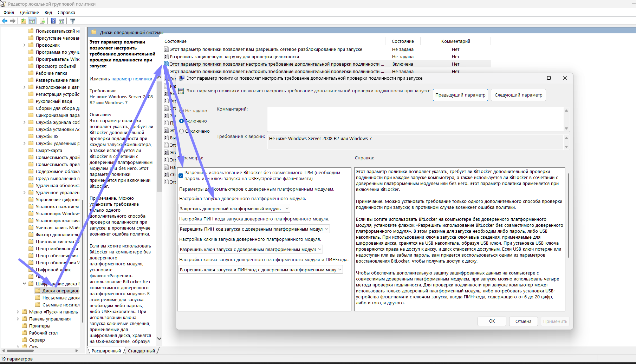This screenshot has height=364, width=636.
Task: Click the folder icon beside Съемные носители
Action: [38, 305]
